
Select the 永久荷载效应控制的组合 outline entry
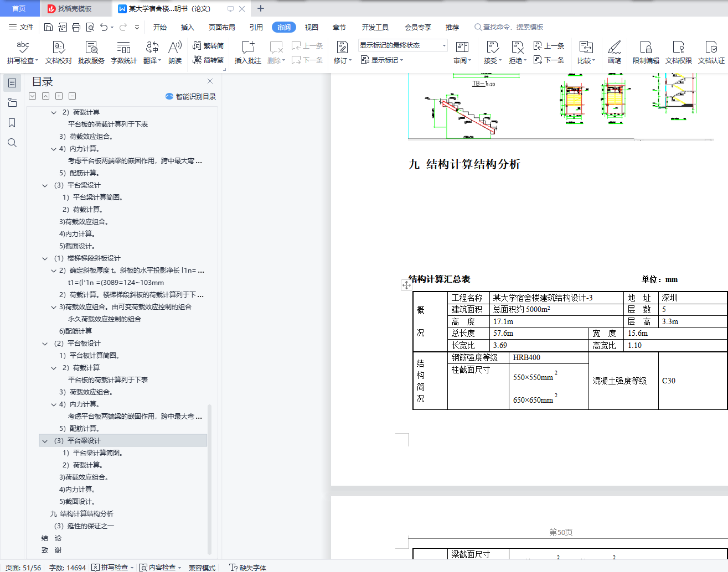coord(105,319)
